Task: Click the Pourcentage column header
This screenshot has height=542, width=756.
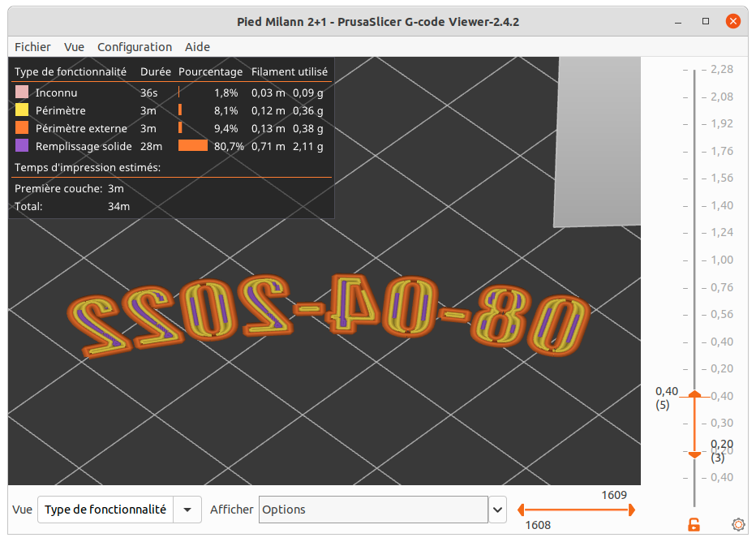Action: (210, 72)
